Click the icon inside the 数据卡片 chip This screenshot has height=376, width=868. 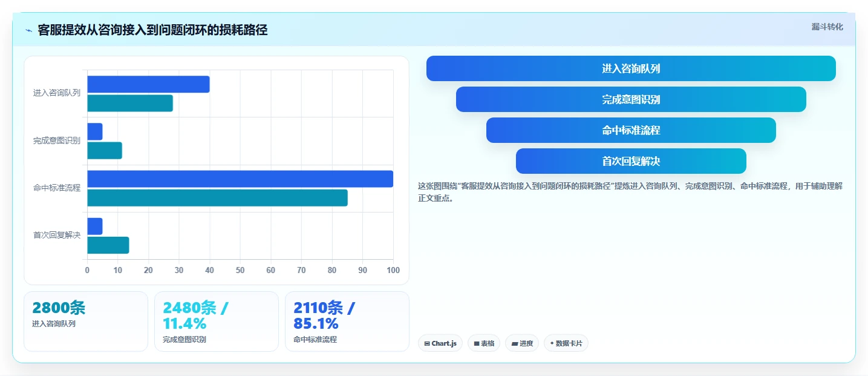(552, 343)
